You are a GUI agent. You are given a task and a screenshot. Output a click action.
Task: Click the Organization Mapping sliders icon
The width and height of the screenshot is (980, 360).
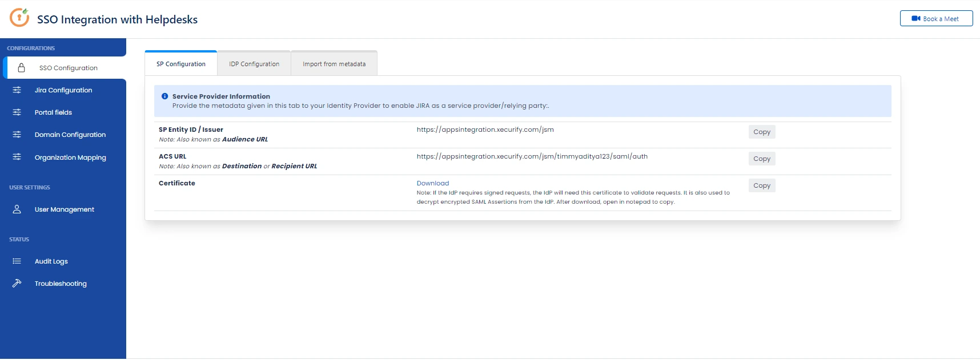(x=17, y=157)
